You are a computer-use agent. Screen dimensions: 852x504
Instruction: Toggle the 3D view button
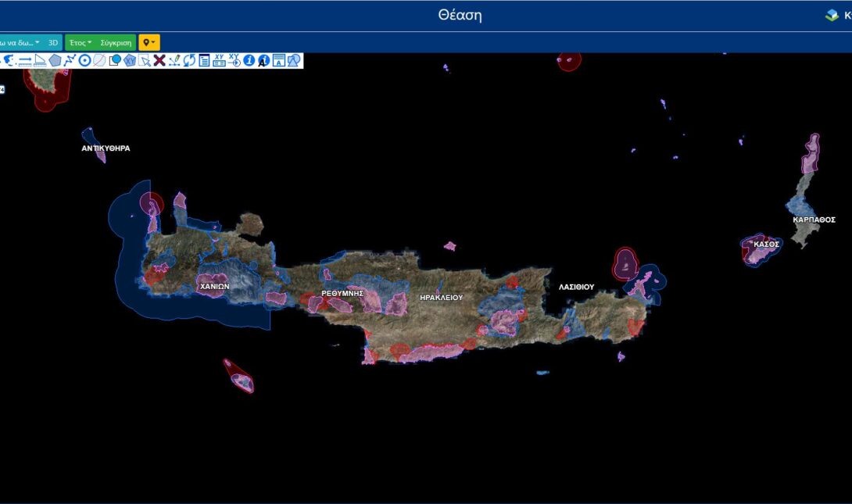[53, 42]
